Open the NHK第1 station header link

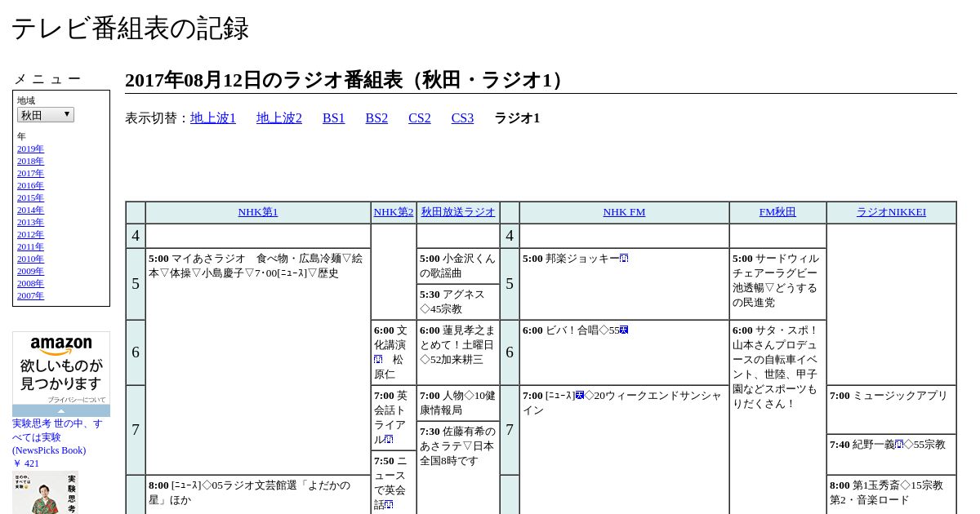(258, 212)
